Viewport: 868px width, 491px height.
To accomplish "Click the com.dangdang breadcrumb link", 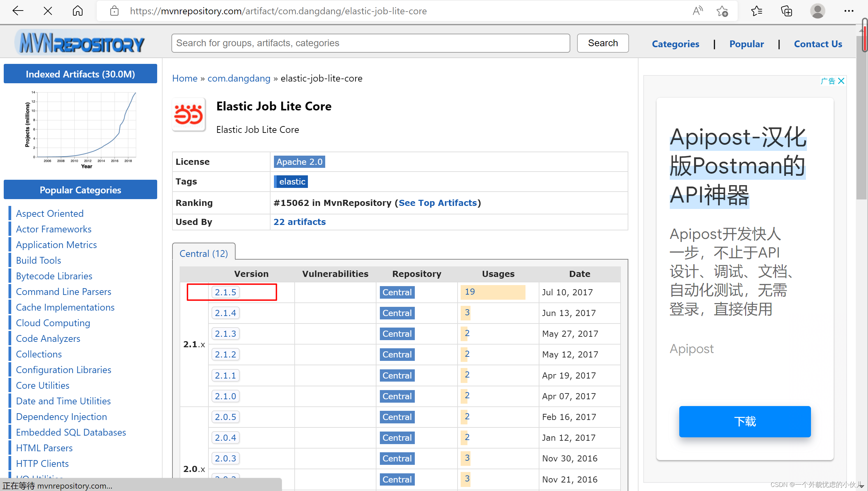I will coord(239,78).
